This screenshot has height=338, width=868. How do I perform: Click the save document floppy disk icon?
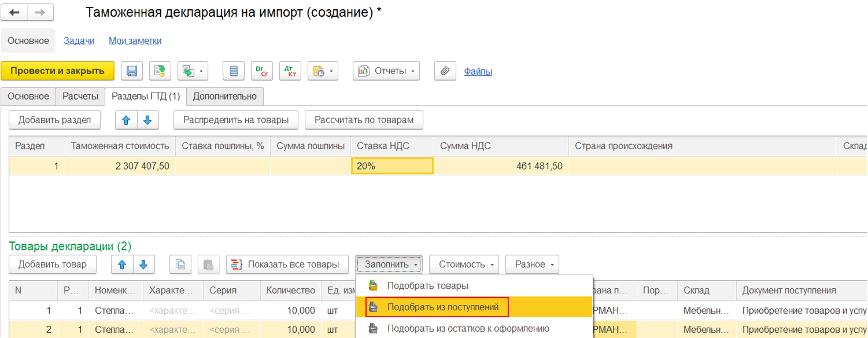(x=132, y=71)
